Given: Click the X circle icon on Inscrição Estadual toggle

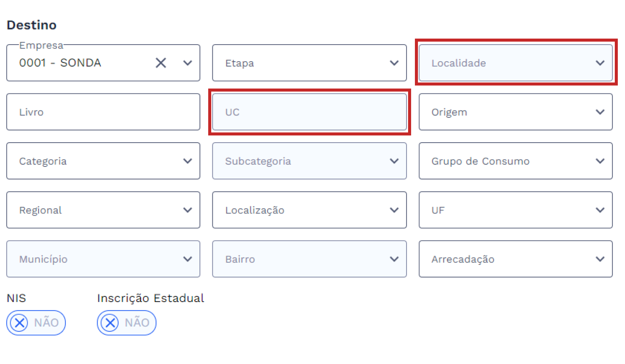Looking at the screenshot, I should point(110,323).
